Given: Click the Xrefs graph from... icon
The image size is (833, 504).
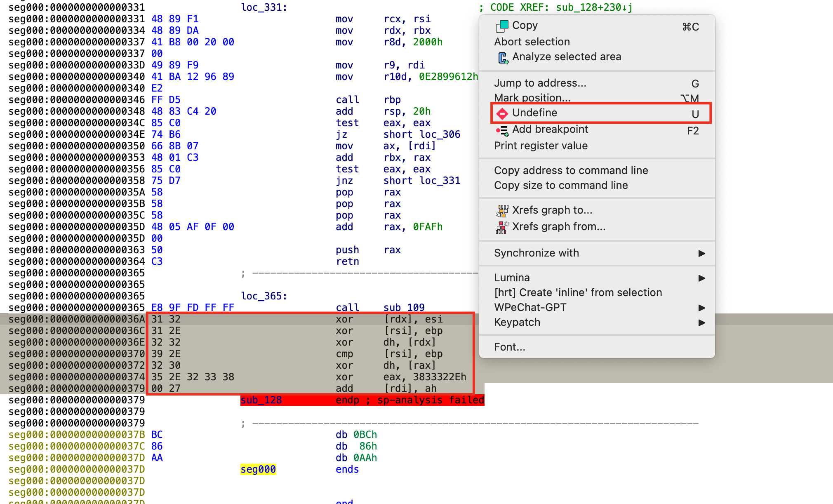Looking at the screenshot, I should click(x=502, y=227).
